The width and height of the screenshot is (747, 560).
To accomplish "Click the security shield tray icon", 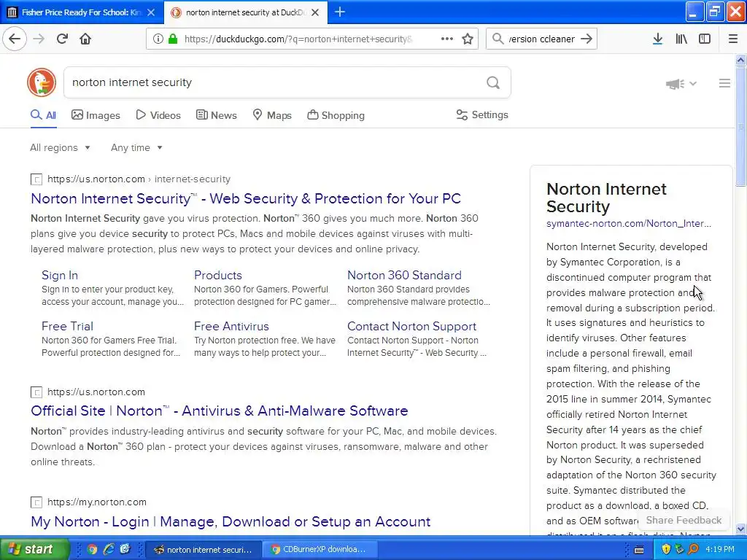I will (x=666, y=549).
